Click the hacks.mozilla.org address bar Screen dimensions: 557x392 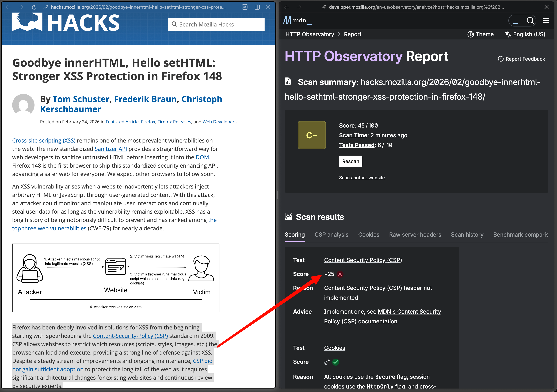click(x=138, y=7)
